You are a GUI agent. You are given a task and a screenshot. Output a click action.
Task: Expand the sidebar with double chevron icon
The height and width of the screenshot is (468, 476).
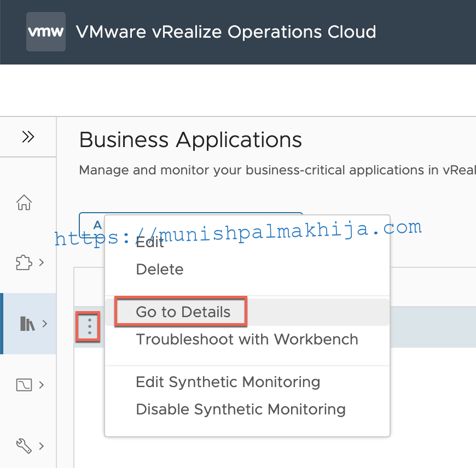click(x=28, y=137)
